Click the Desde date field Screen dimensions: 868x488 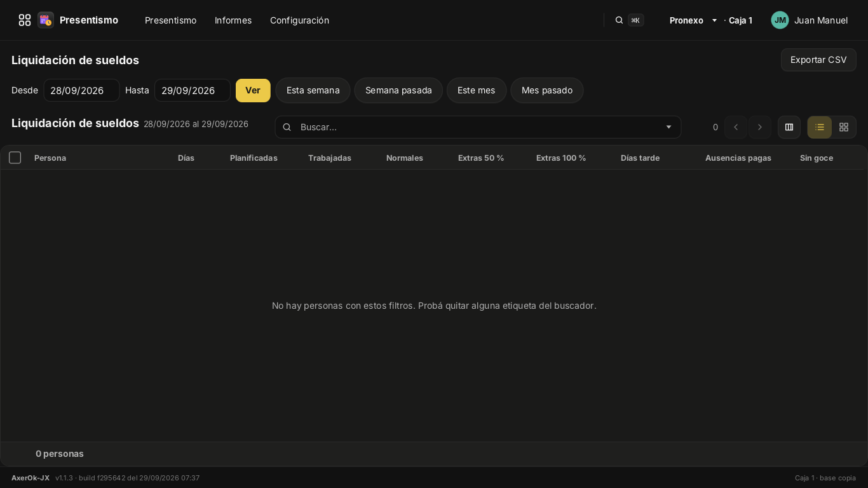tap(81, 90)
